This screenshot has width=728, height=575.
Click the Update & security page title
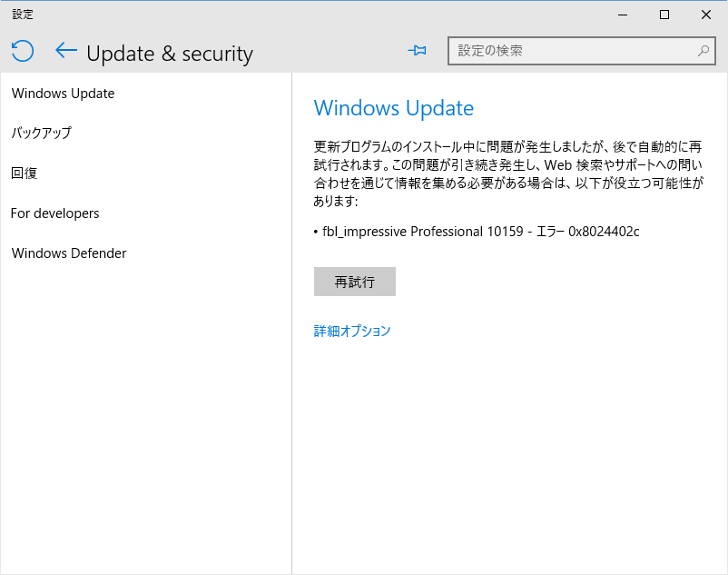[x=170, y=54]
